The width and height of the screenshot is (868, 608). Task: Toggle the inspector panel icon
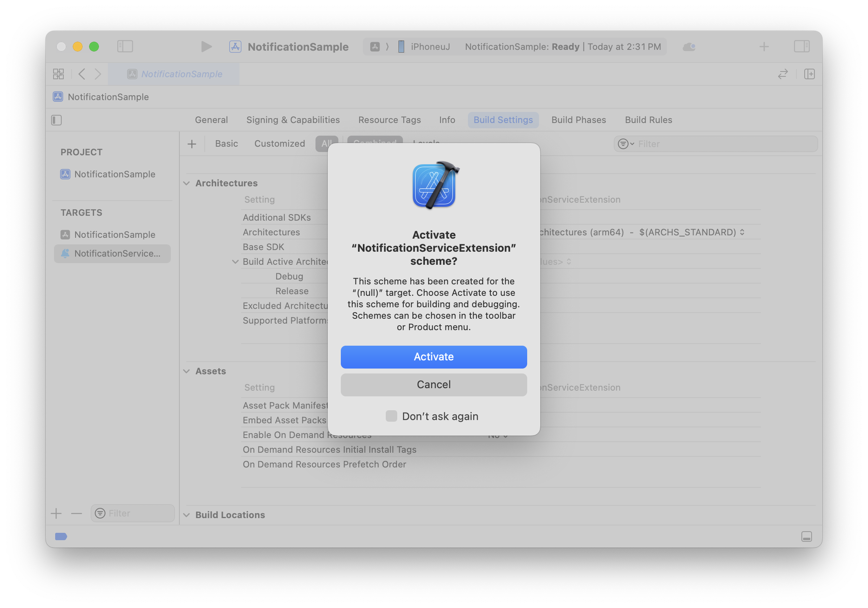click(801, 47)
